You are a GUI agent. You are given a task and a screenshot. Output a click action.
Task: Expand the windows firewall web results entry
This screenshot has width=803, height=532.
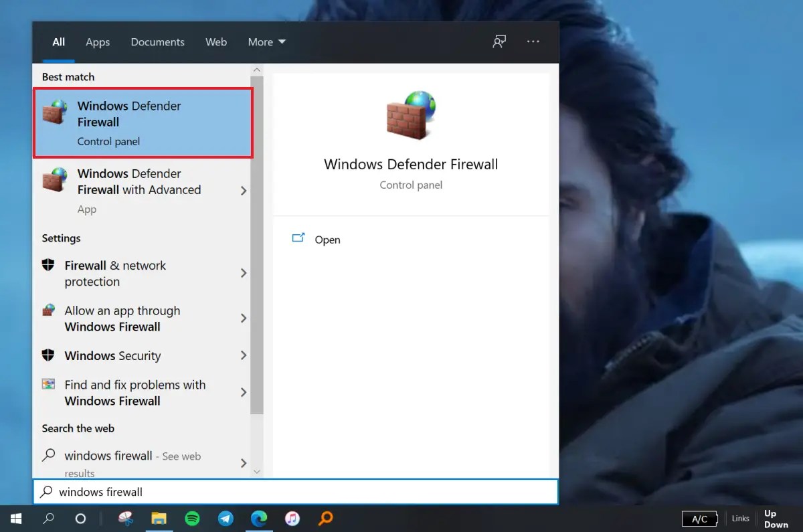point(243,462)
